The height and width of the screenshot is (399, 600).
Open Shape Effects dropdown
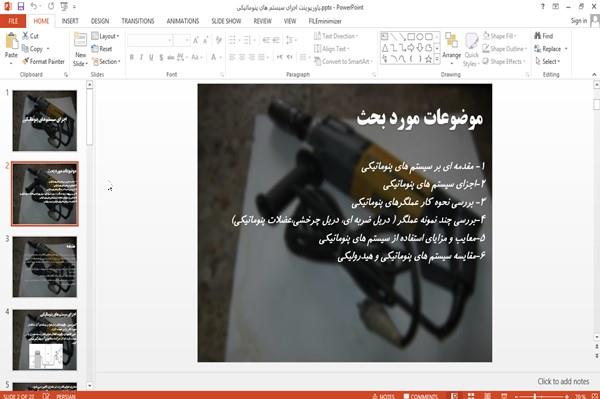[x=504, y=61]
